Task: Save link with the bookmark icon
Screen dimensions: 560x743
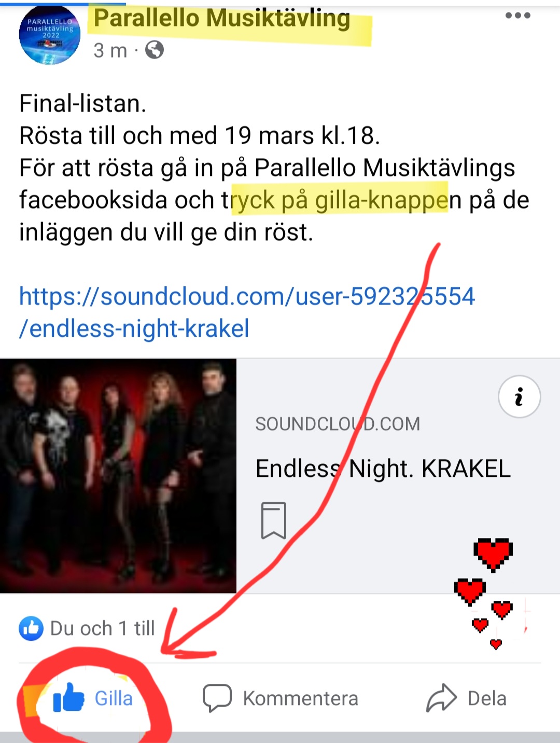Action: point(274,520)
